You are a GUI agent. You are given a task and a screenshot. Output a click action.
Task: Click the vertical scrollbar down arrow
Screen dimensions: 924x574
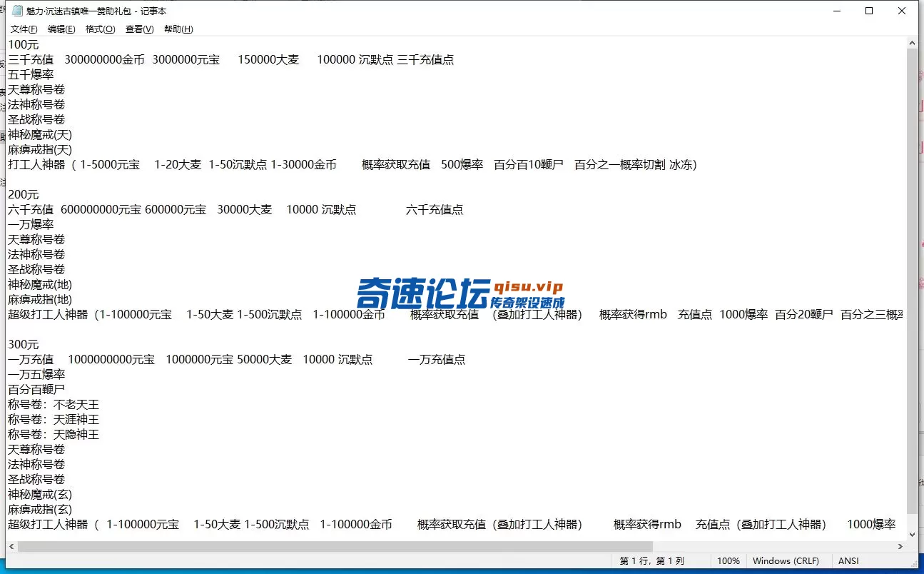912,533
